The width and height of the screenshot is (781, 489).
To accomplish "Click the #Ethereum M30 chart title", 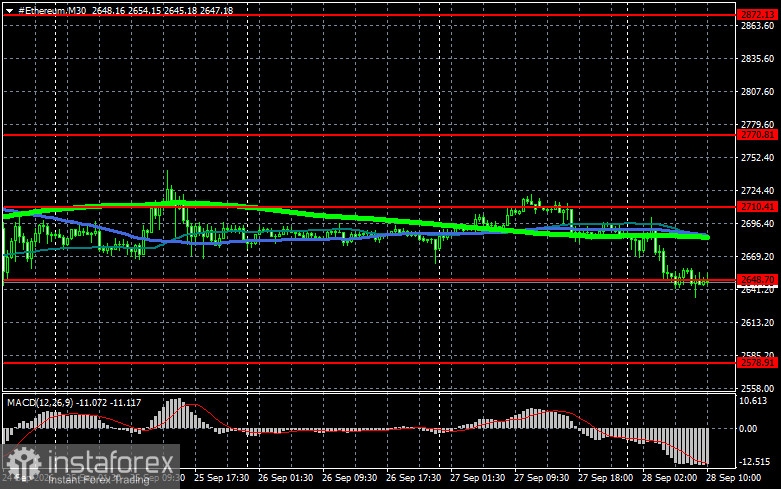I will click(x=52, y=10).
